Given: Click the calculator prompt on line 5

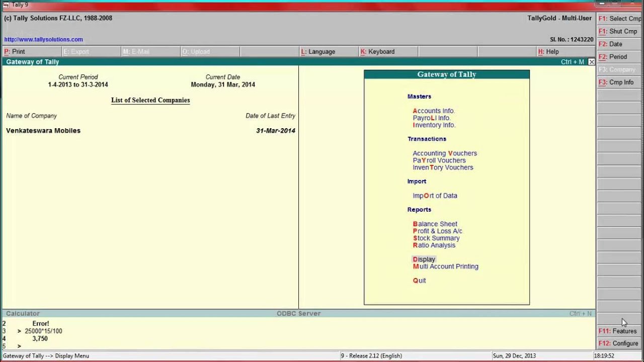Looking at the screenshot, I should [x=19, y=346].
